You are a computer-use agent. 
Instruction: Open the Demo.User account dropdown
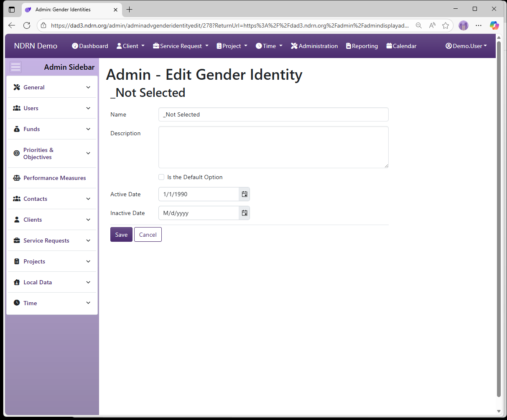pyautogui.click(x=466, y=46)
